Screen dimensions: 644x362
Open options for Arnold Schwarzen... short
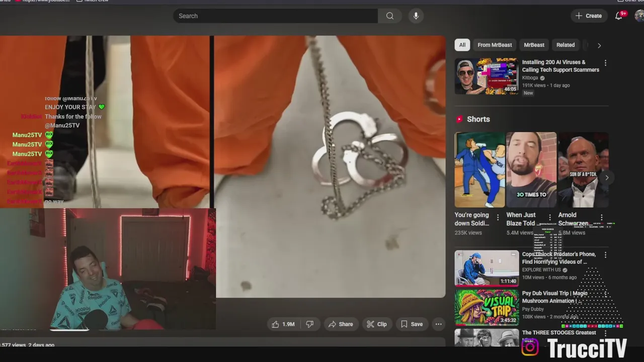[x=601, y=218]
